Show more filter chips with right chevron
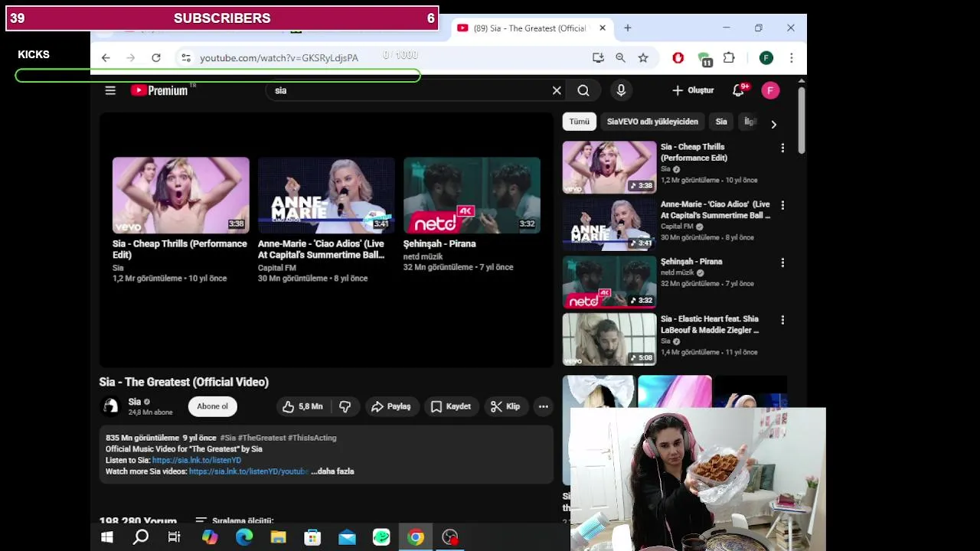The image size is (980, 551). point(773,124)
